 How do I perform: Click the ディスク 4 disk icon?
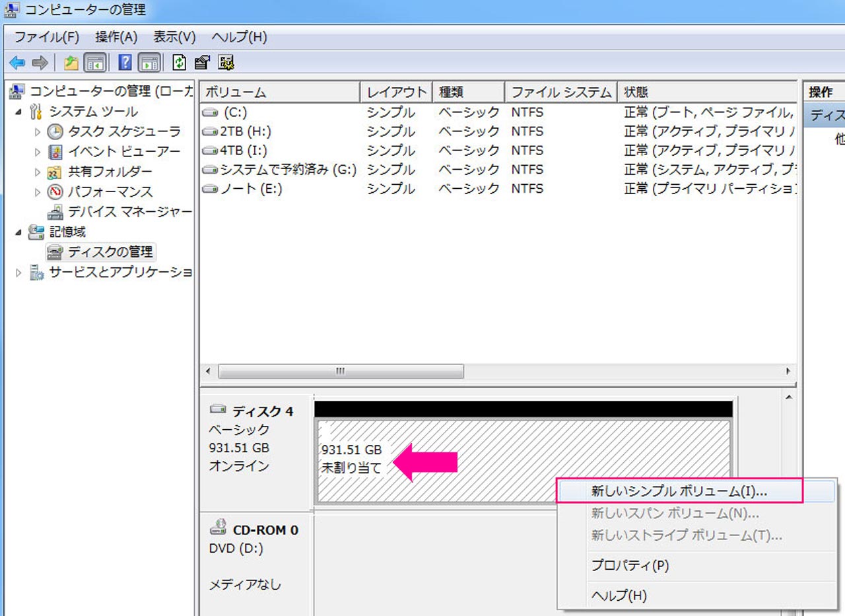click(218, 409)
